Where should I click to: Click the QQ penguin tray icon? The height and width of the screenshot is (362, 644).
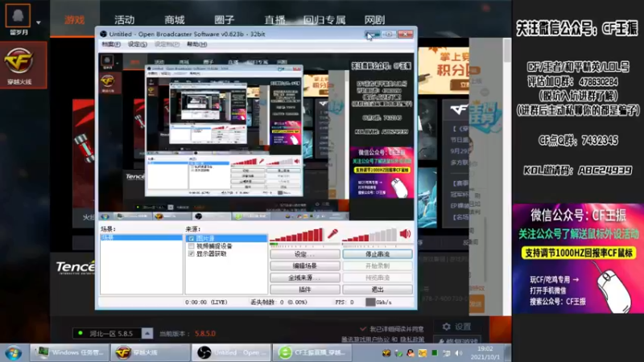(410, 353)
